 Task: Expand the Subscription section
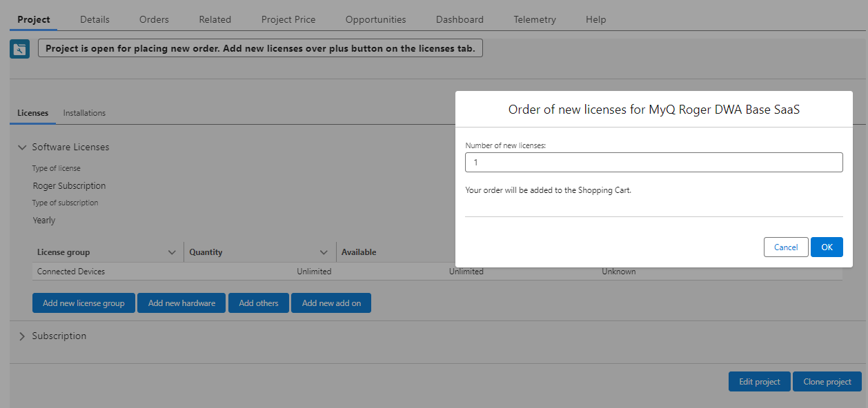(22, 336)
